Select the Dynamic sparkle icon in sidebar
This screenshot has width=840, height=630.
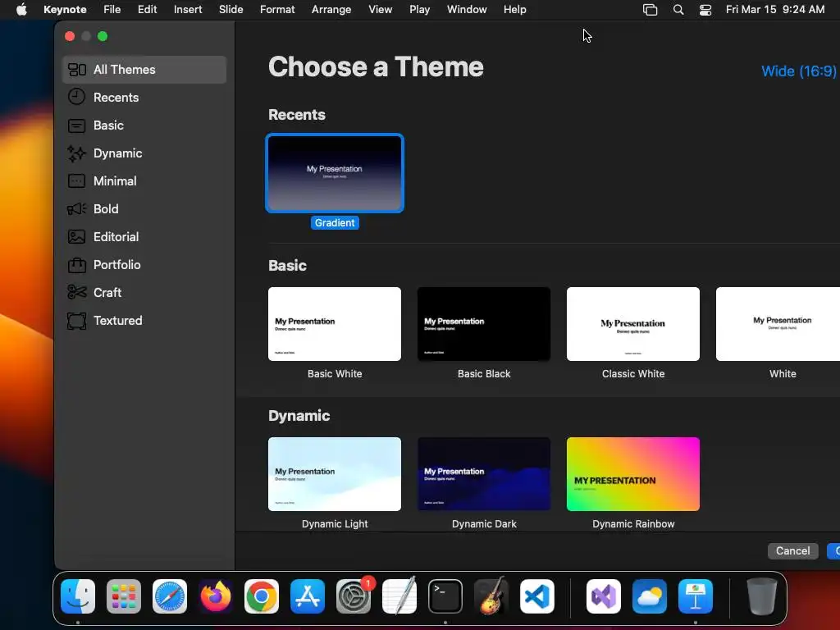pos(76,153)
